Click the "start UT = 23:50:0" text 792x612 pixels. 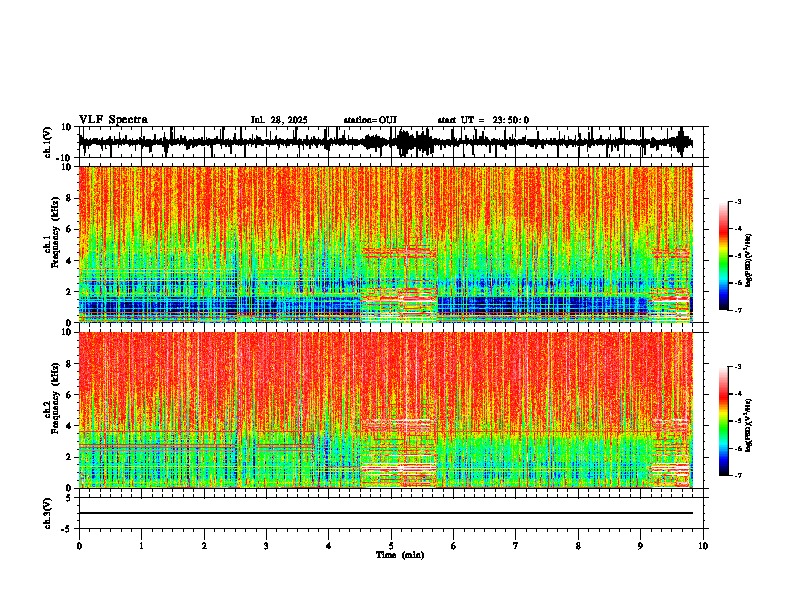(483, 120)
